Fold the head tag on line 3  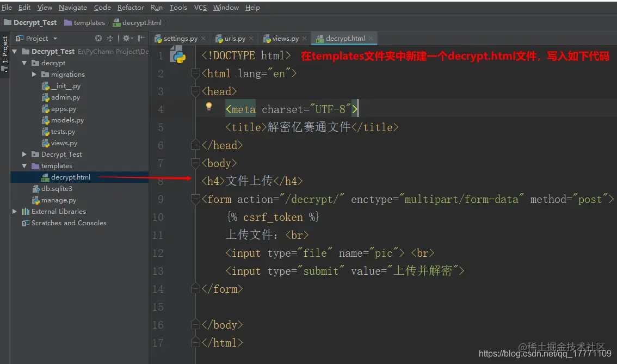tap(195, 91)
